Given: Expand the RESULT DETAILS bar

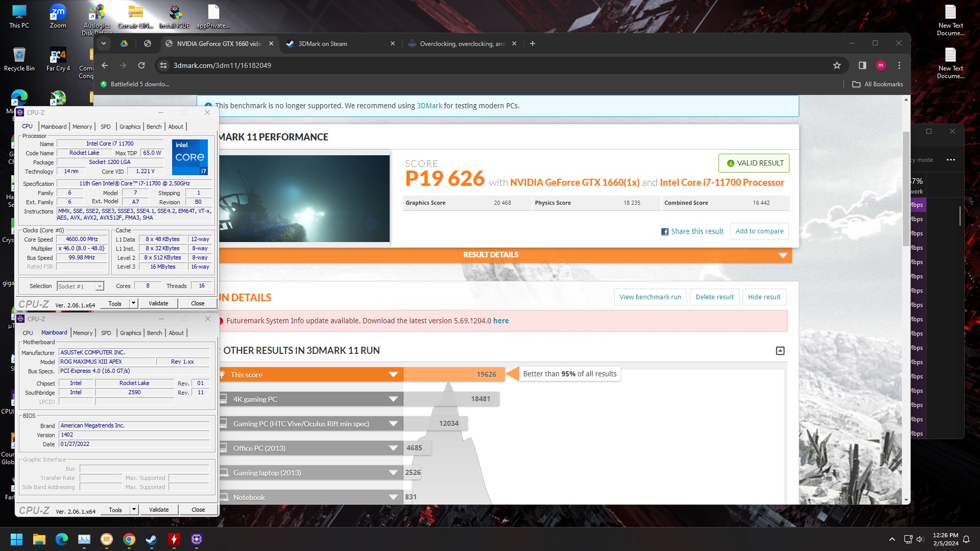Looking at the screenshot, I should pyautogui.click(x=505, y=255).
